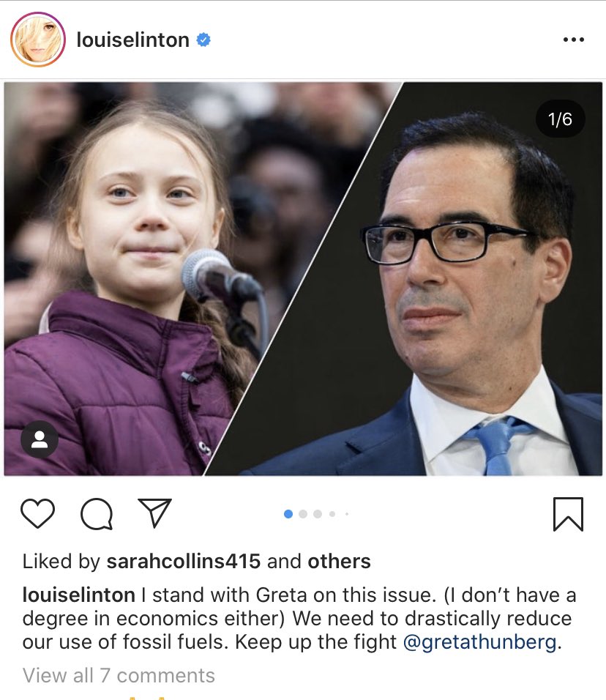Open the three-dot more options menu

coord(573,40)
